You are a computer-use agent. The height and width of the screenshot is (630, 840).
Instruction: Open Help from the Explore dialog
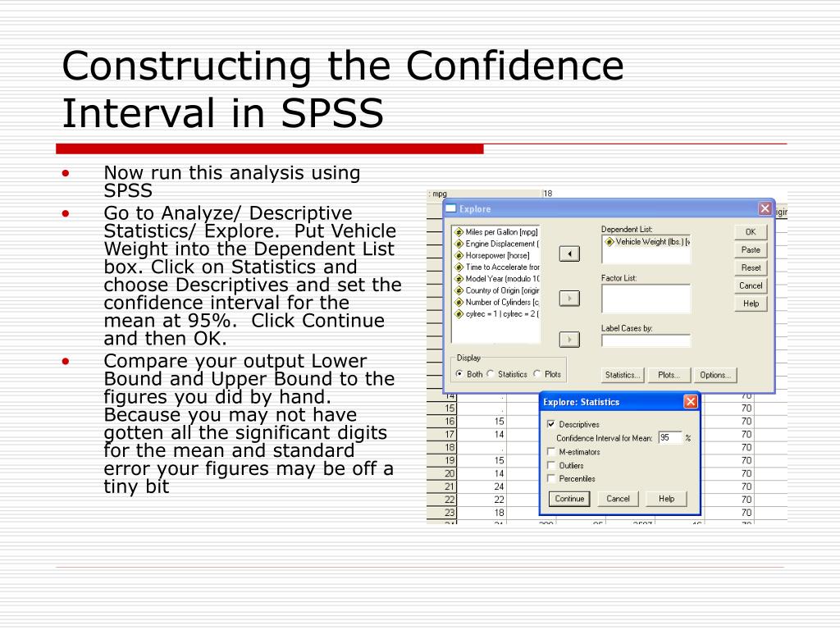tap(751, 304)
